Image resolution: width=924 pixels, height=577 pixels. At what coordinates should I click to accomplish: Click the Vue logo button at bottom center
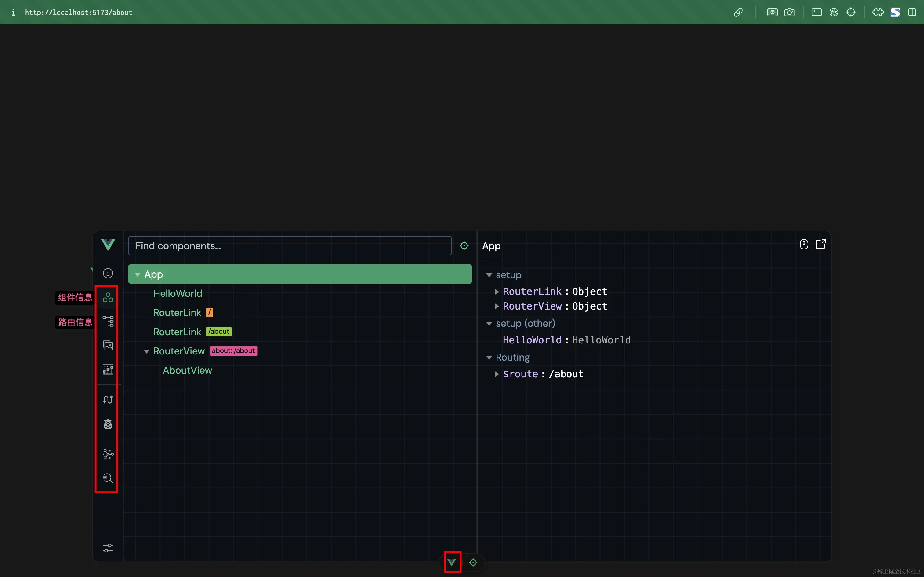(452, 562)
